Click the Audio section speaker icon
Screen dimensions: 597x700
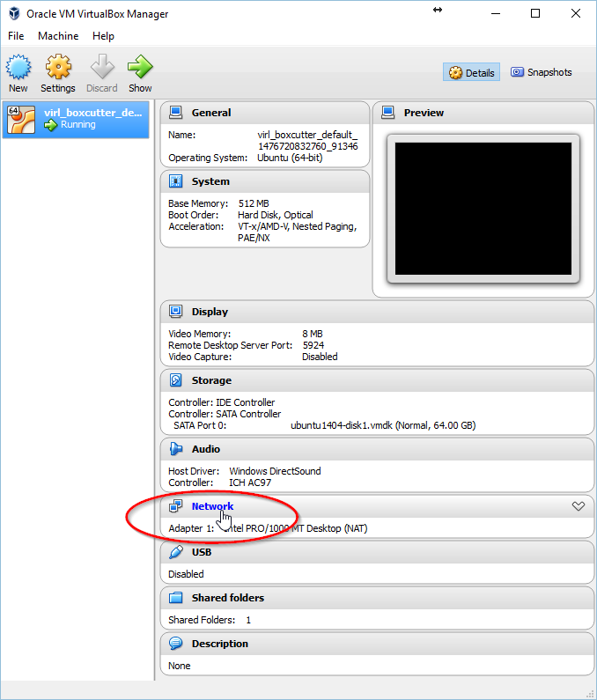[x=175, y=449]
